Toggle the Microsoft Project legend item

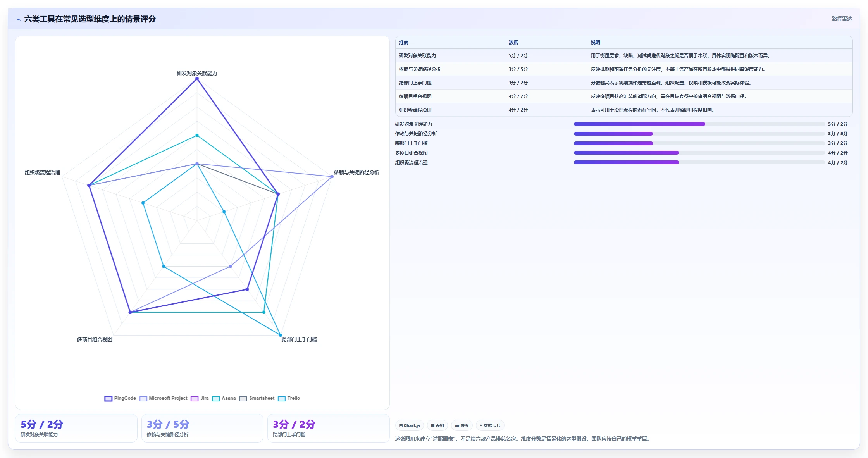(x=163, y=398)
